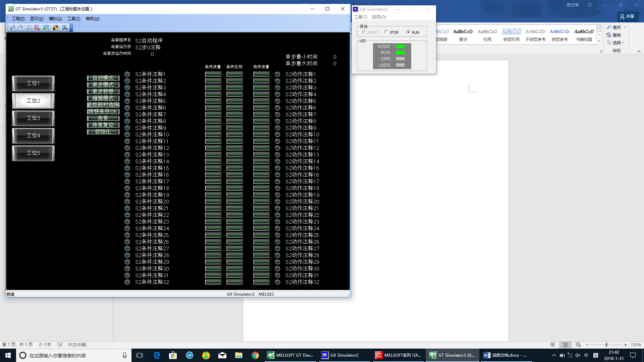Adjust the Word zoom slider handle
Image resolution: width=644 pixels, height=362 pixels.
606,345
